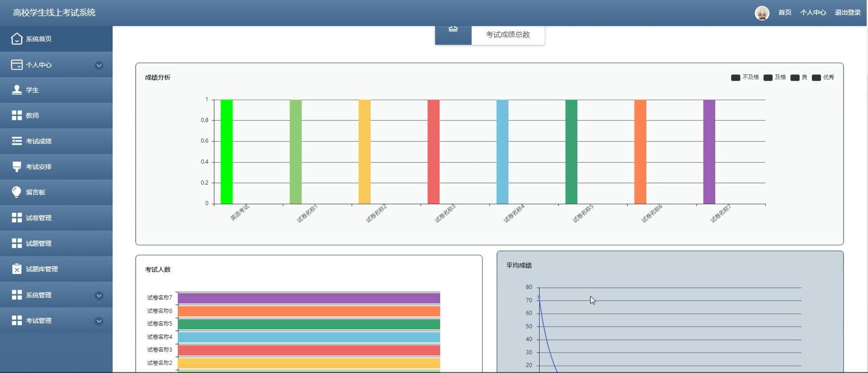Click the 考试成绩总数 statistics card
This screenshot has width=868, height=373.
490,35
